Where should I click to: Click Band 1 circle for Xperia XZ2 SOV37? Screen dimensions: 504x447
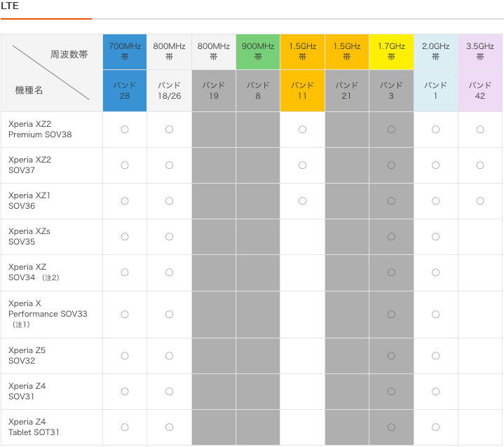435,165
